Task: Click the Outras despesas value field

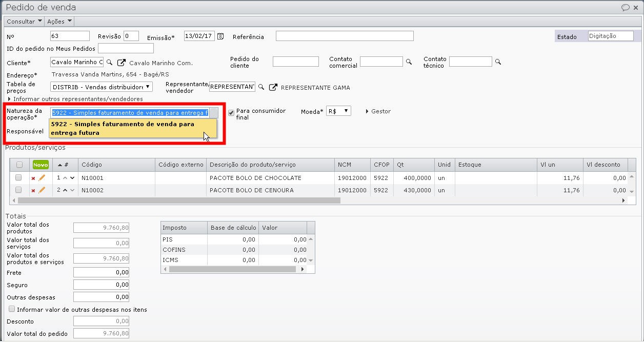Action: pos(102,297)
